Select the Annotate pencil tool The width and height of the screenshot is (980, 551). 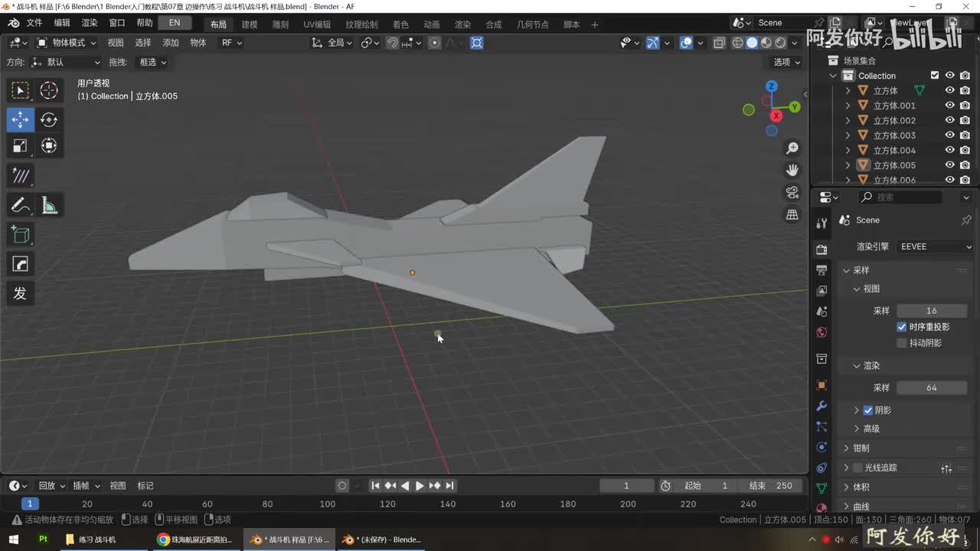click(21, 205)
